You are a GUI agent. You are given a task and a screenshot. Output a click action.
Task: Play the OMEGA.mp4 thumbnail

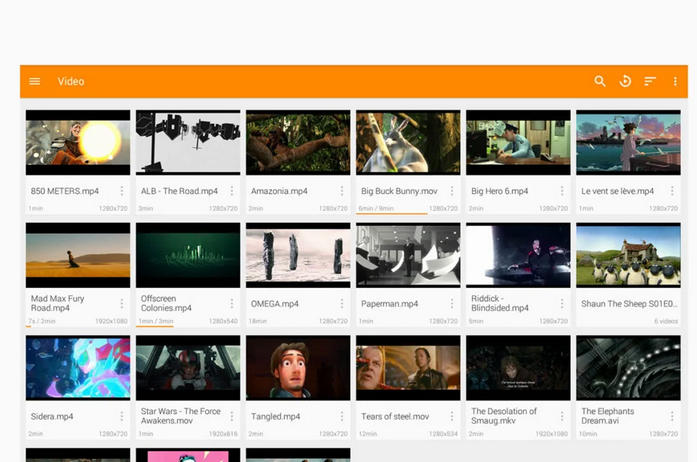pyautogui.click(x=298, y=255)
